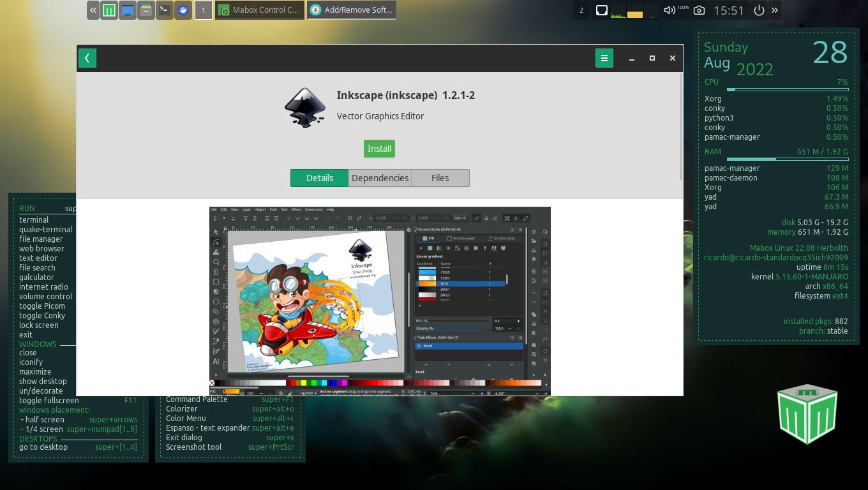Install the Inkscape package

379,149
